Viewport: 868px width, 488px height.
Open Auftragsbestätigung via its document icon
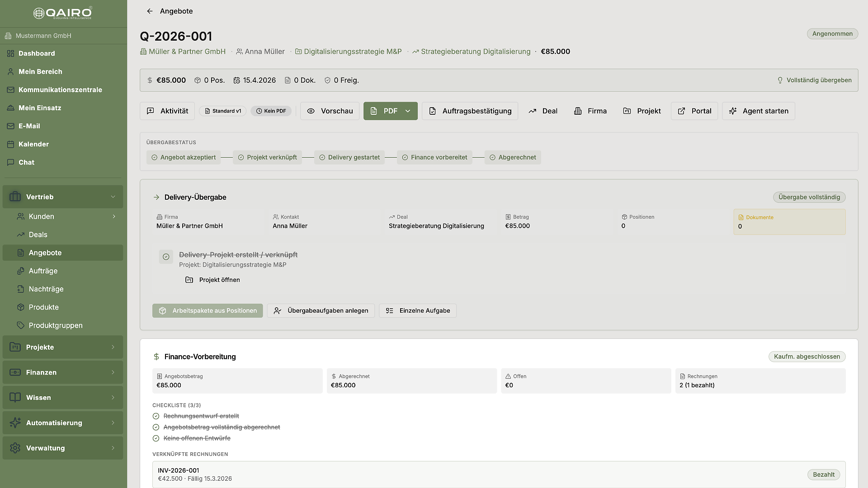click(434, 111)
